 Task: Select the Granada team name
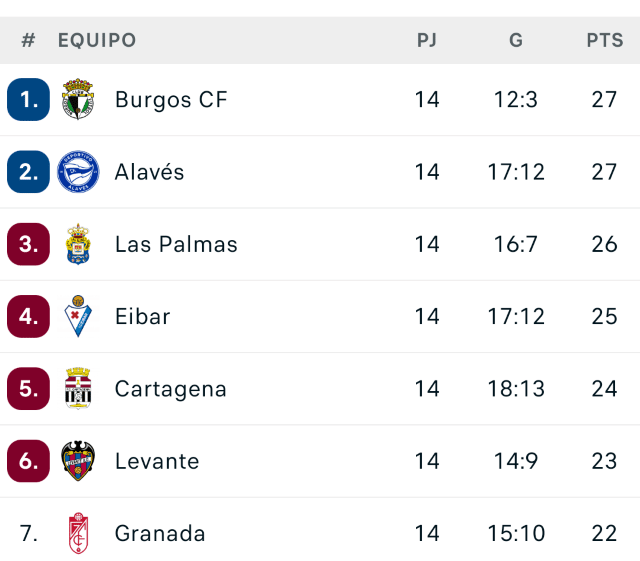[160, 533]
